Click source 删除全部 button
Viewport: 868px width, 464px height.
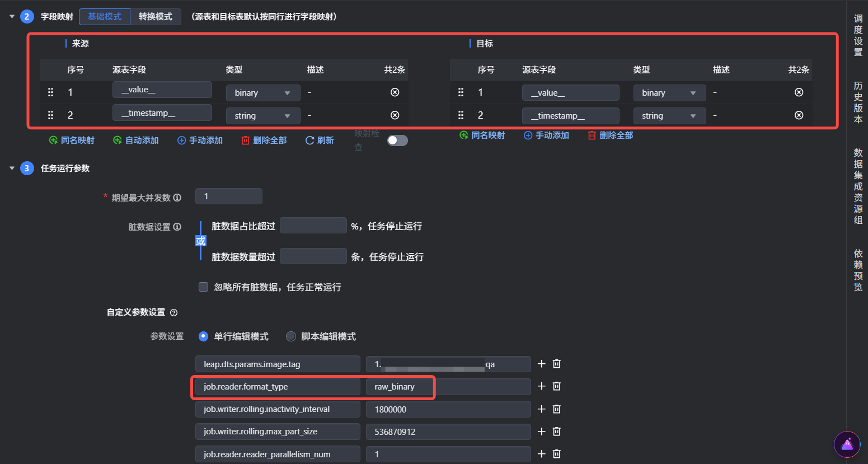pyautogui.click(x=264, y=140)
